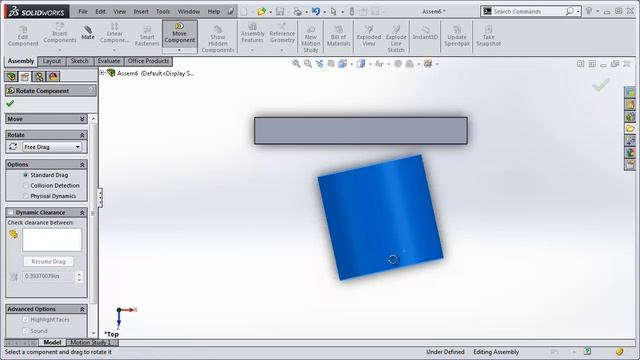Viewport: 640px width, 360px height.
Task: Click the Check clearance between selection box
Action: point(52,240)
